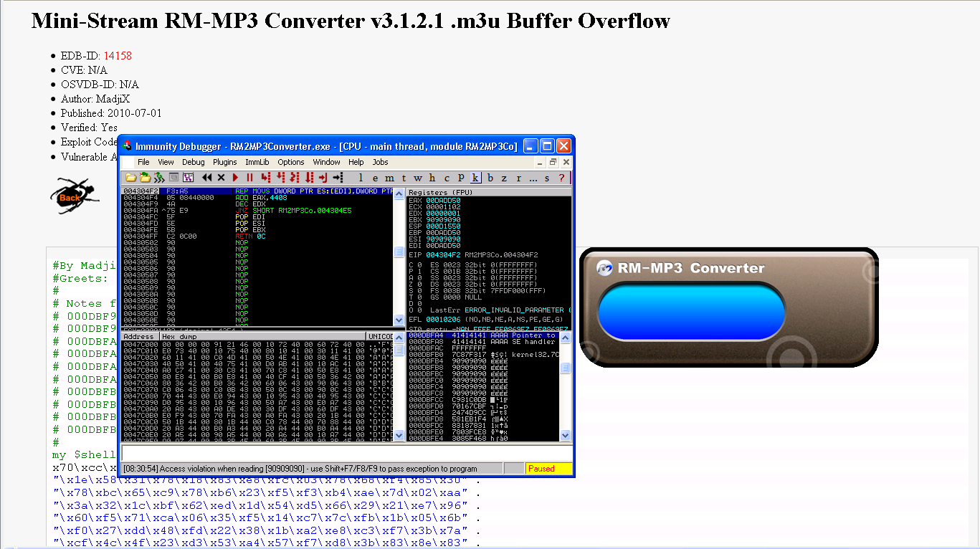
Task: Show source with the 's' button
Action: tap(547, 177)
